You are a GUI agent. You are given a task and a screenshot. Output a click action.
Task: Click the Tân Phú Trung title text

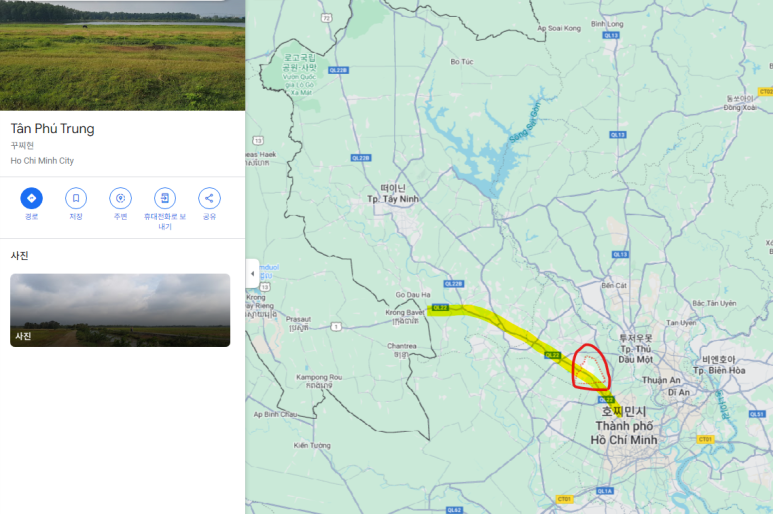[x=52, y=129]
